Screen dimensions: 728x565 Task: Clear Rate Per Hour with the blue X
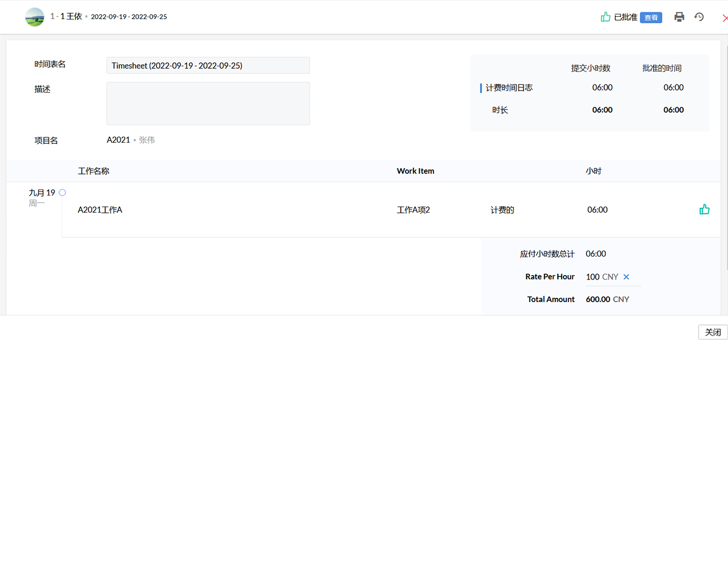pos(626,277)
